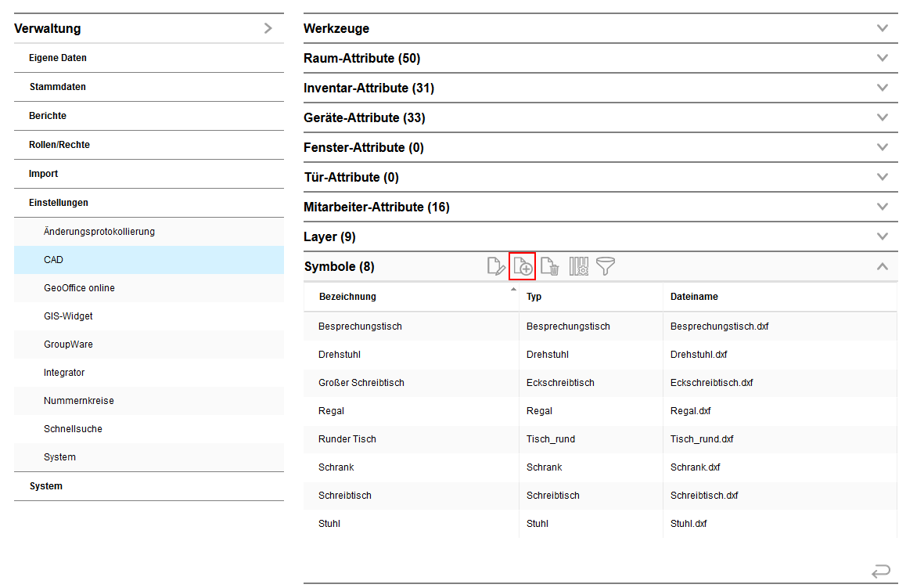Sort by the Bezeichnung column header
The height and width of the screenshot is (588, 924).
click(x=347, y=297)
